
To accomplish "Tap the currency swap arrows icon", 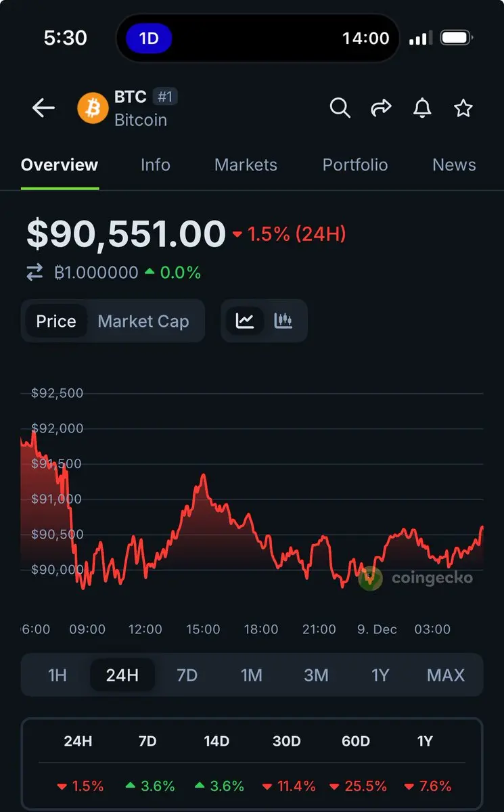I will [34, 273].
